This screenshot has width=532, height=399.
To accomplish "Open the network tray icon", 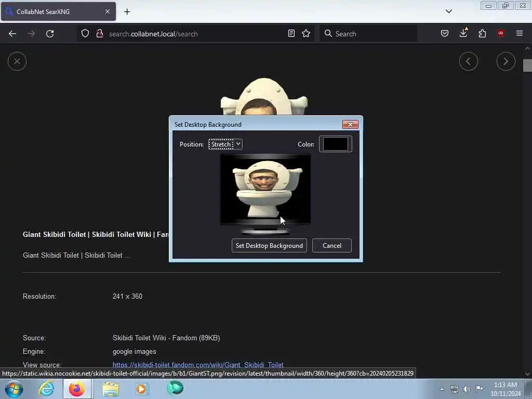I will 454,389.
